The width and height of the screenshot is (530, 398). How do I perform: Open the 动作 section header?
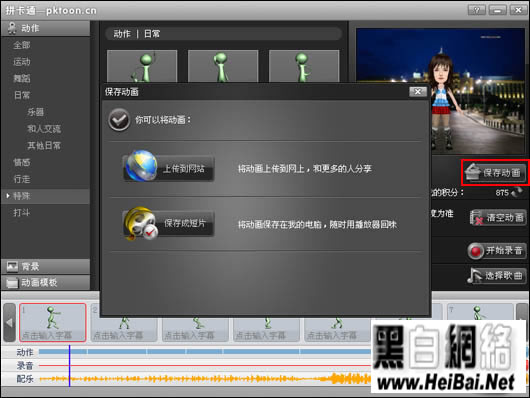tap(46, 28)
